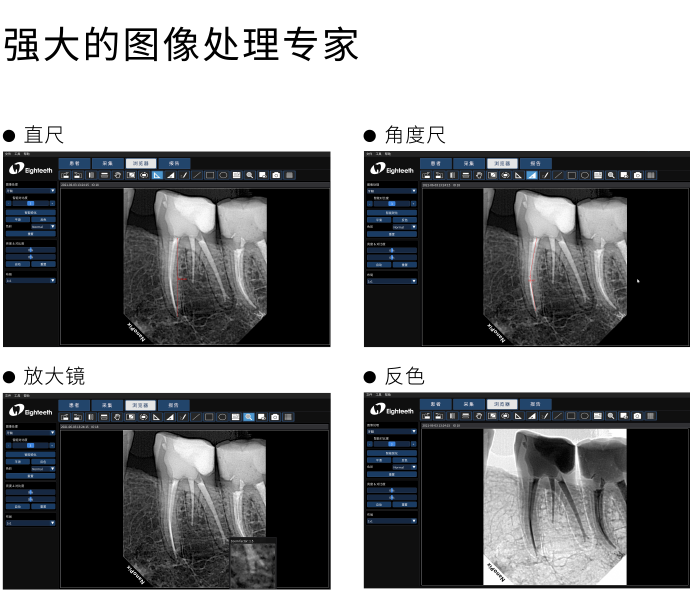Select the contrast wedge icon in top-right toolbar
690x609 pixels.
coord(532,175)
